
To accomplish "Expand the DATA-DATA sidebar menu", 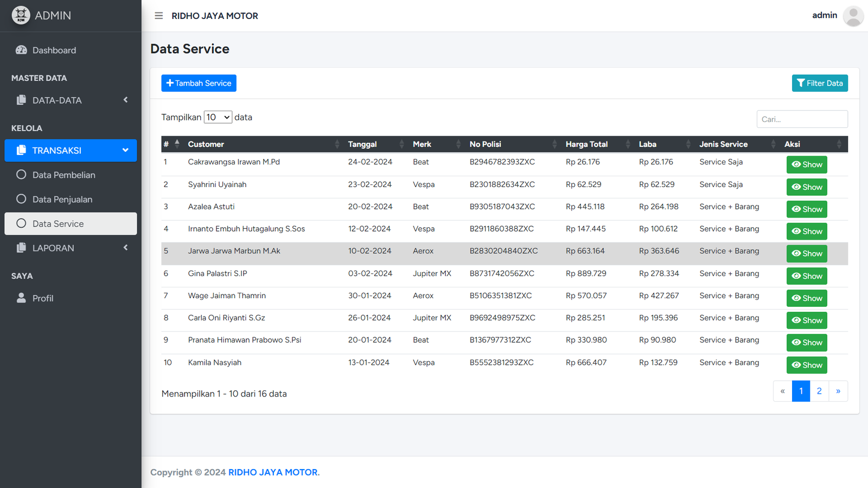I will [71, 100].
